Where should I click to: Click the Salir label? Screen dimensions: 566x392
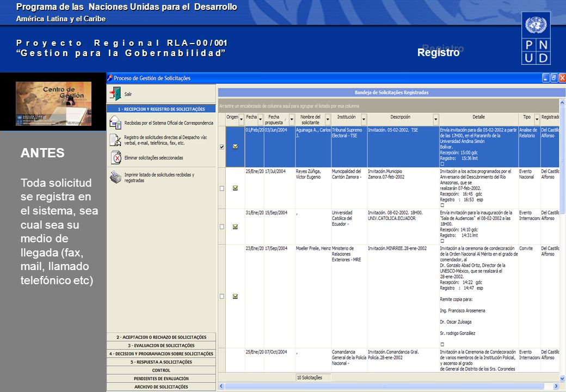click(x=128, y=94)
